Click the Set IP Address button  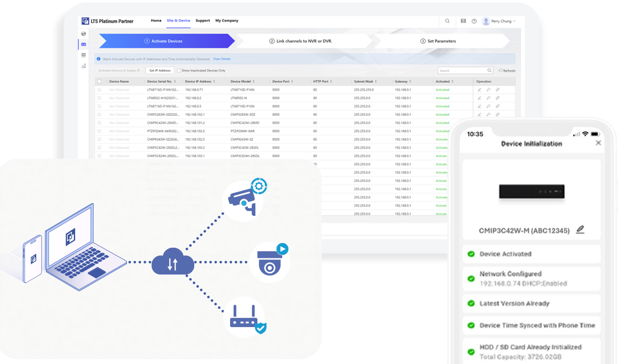pos(160,71)
